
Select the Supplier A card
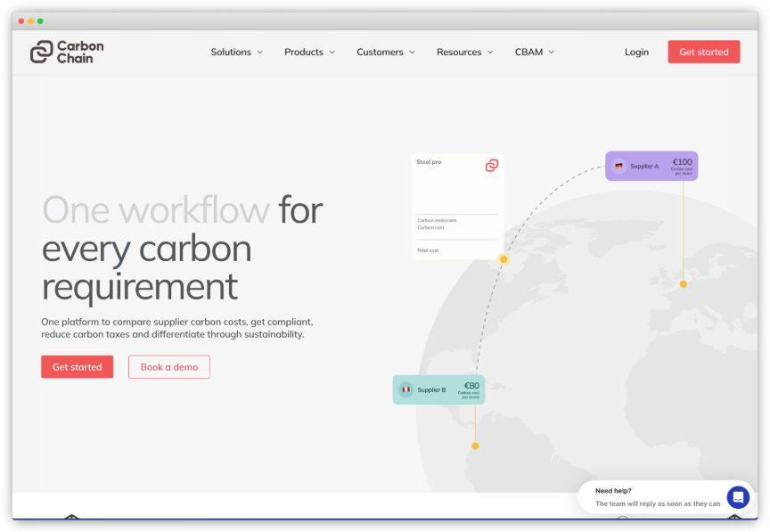[x=651, y=166]
